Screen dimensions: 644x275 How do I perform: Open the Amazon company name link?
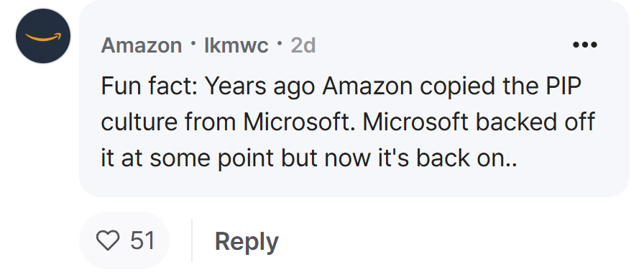pyautogui.click(x=142, y=45)
